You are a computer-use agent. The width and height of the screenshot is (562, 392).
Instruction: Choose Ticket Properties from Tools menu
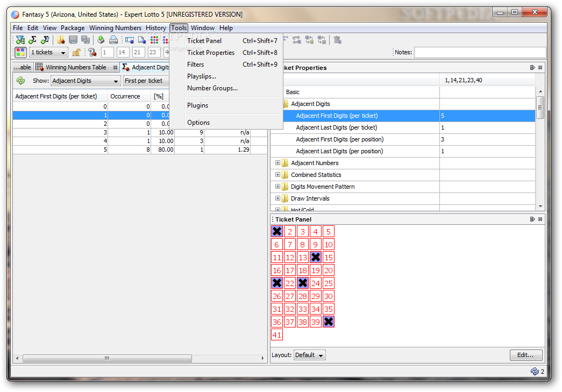point(233,52)
